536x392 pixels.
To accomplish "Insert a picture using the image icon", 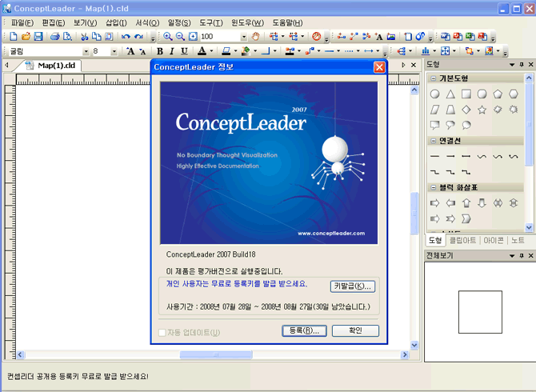I will point(391,36).
